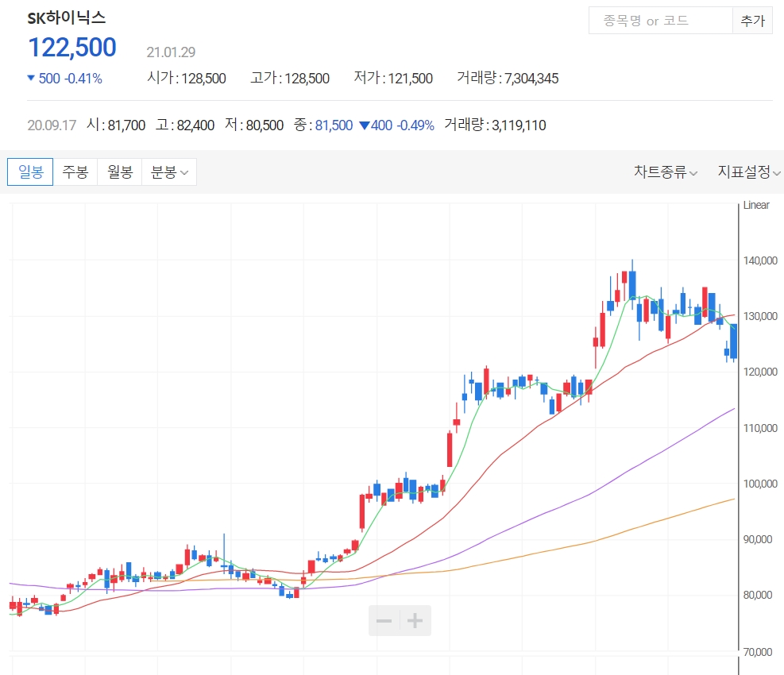Click the Linear scale label
Screen dimensions: 784x675
(x=756, y=205)
